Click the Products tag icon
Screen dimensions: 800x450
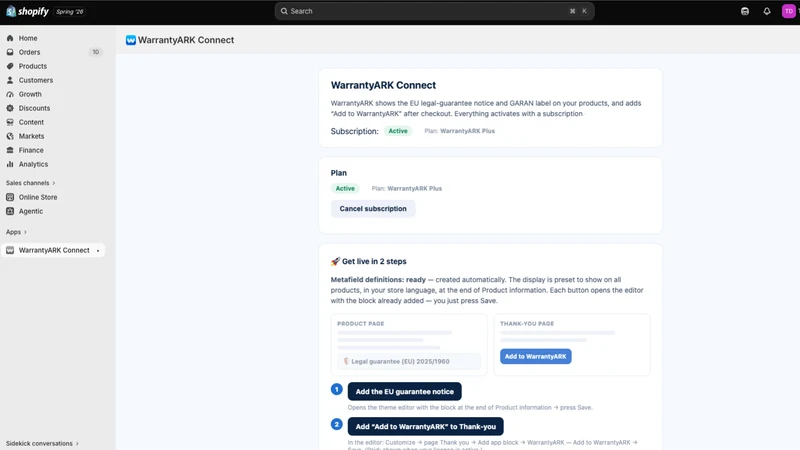point(10,66)
